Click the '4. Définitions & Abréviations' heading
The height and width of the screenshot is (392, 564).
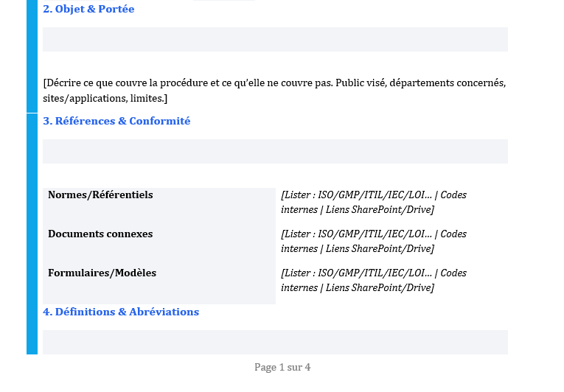[x=121, y=312]
